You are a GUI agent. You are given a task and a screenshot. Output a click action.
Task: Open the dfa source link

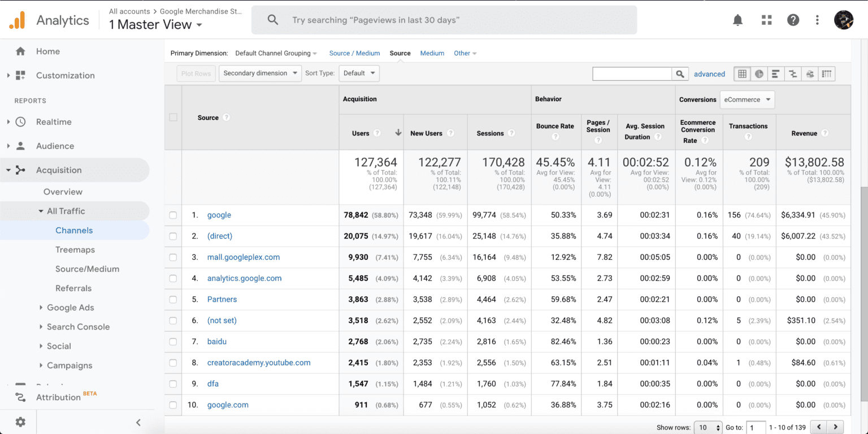(x=213, y=384)
